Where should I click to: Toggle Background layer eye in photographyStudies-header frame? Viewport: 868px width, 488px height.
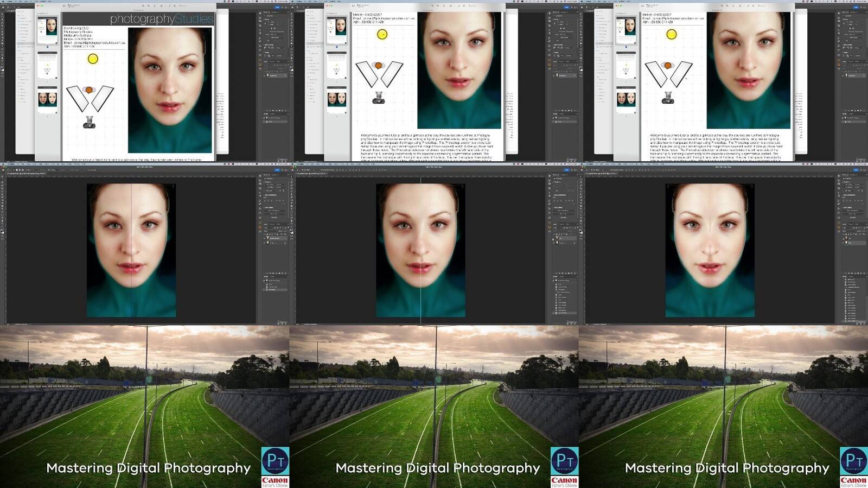[x=265, y=75]
